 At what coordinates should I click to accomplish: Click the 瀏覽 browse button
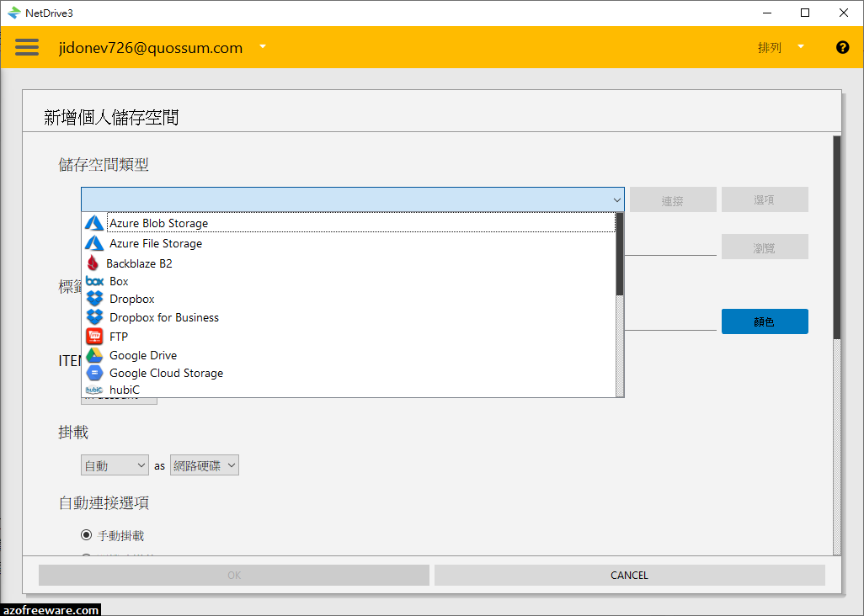[765, 247]
